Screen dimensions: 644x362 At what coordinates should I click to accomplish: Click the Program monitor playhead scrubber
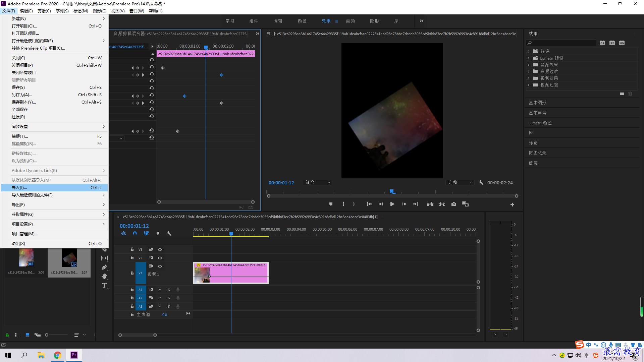point(392,191)
